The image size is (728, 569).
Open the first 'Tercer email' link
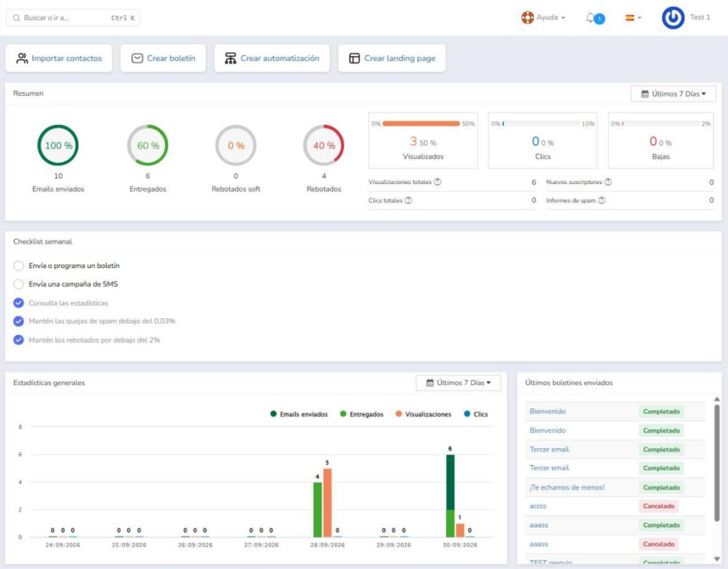click(550, 450)
